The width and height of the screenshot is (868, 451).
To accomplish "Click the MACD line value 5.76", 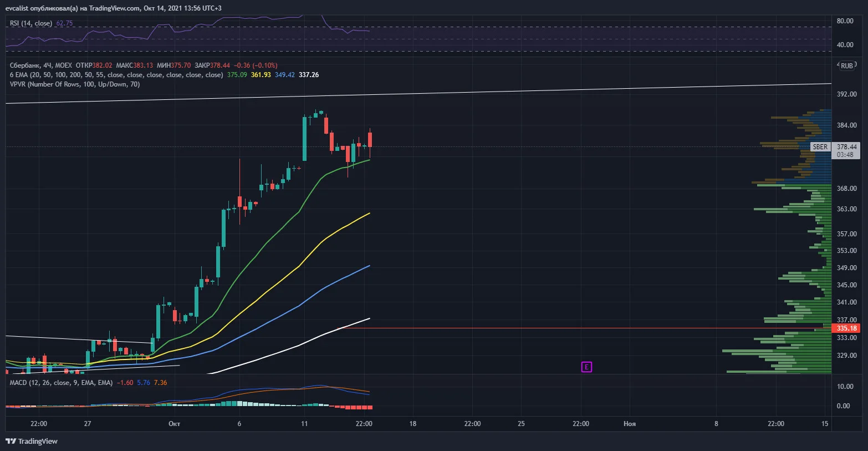I will (144, 383).
